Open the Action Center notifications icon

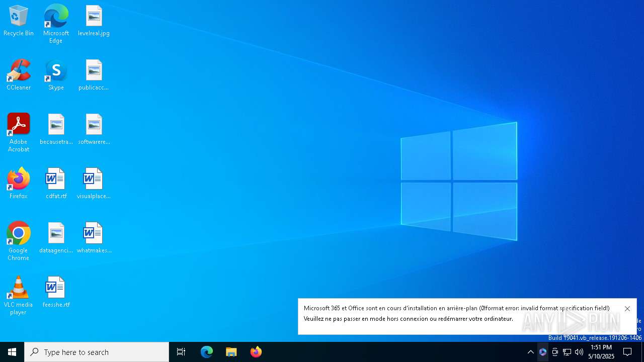(627, 352)
